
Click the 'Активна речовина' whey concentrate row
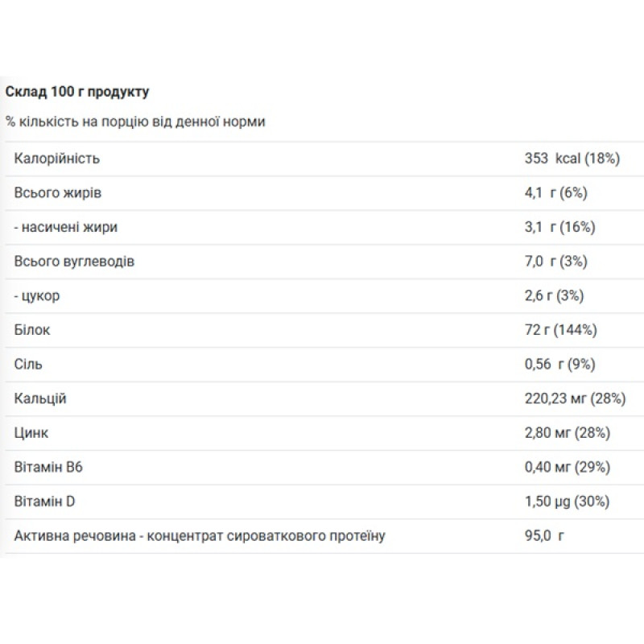324,536
